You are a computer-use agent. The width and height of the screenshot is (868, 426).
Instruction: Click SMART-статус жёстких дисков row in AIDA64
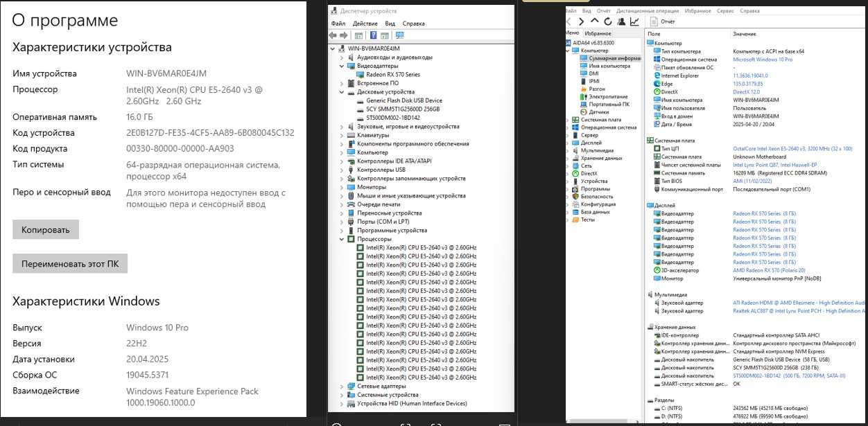click(x=756, y=384)
